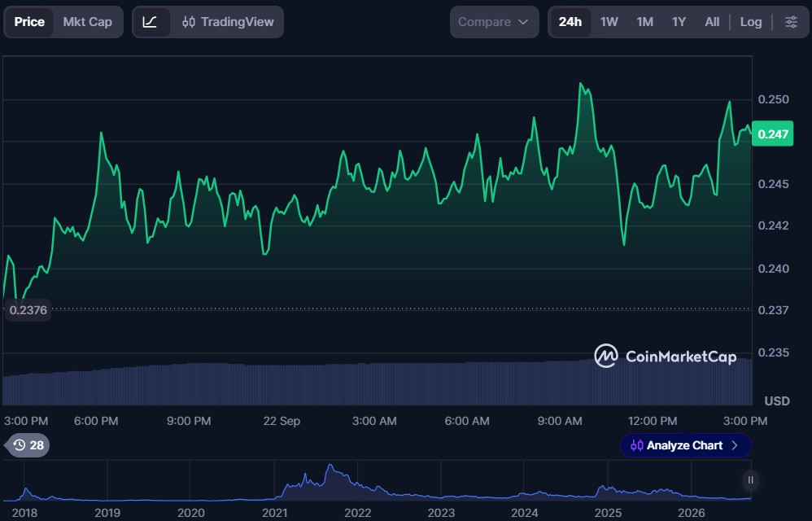Select the 24h time range
The height and width of the screenshot is (521, 812).
click(x=570, y=22)
